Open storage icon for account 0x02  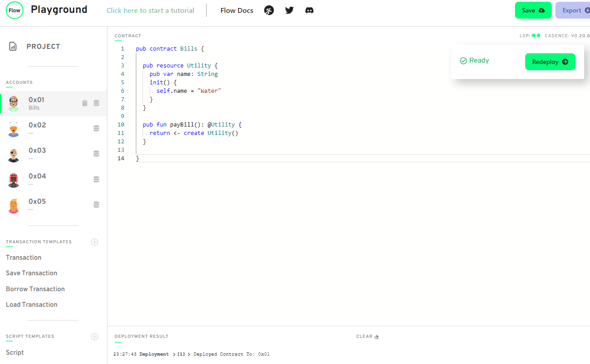(96, 128)
